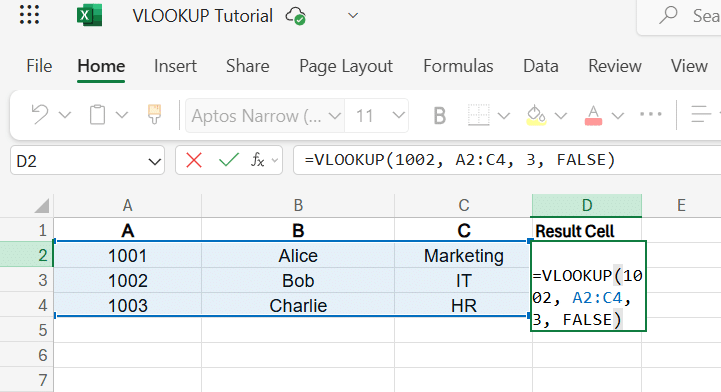Click the Undo arrow icon
This screenshot has width=721, height=392.
40,114
